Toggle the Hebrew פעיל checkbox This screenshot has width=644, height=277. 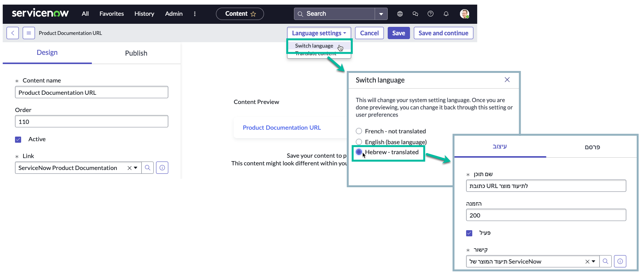469,233
